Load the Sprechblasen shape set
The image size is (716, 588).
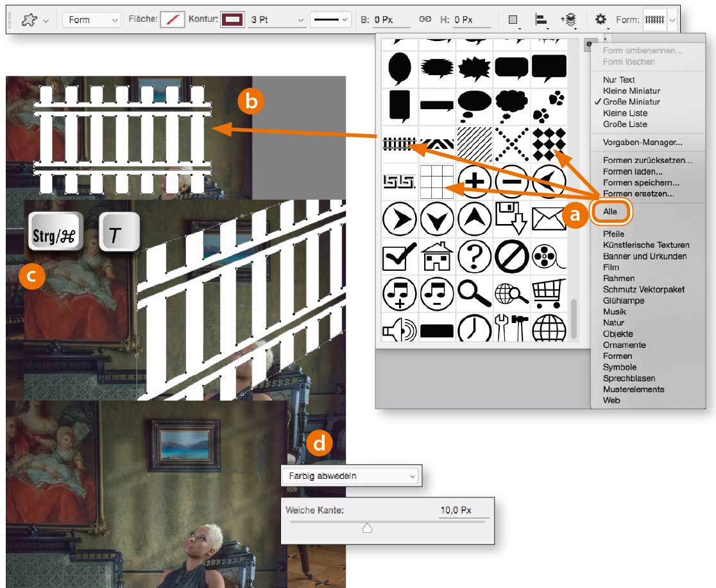pyautogui.click(x=629, y=378)
